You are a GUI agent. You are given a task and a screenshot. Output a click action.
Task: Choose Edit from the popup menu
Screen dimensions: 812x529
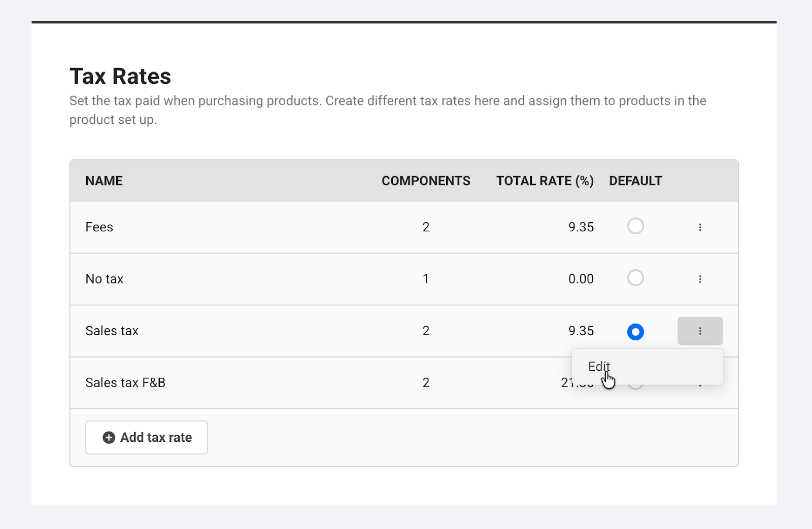[599, 367]
